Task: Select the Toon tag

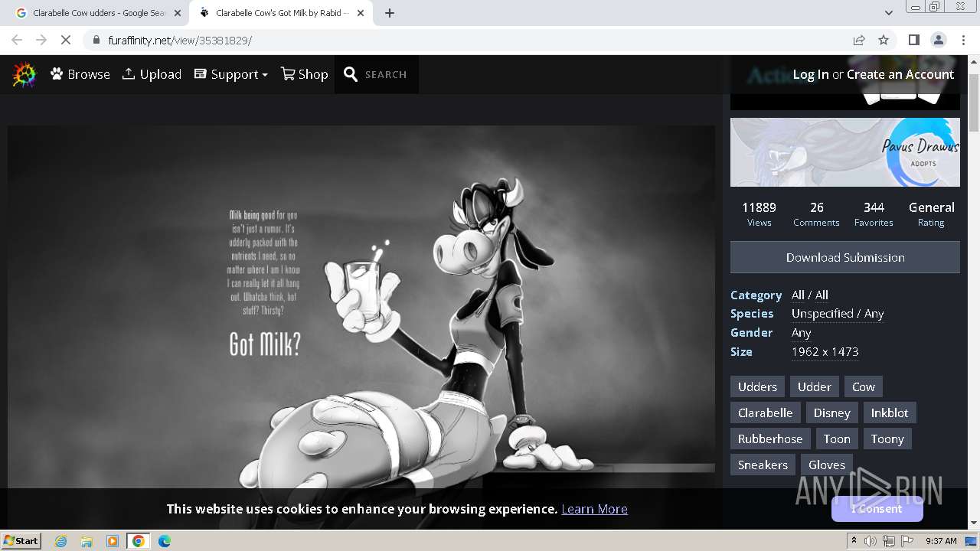Action: 837,439
